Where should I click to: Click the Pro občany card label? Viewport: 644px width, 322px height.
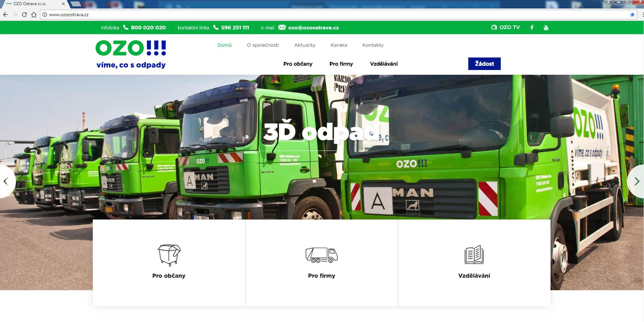(x=169, y=276)
